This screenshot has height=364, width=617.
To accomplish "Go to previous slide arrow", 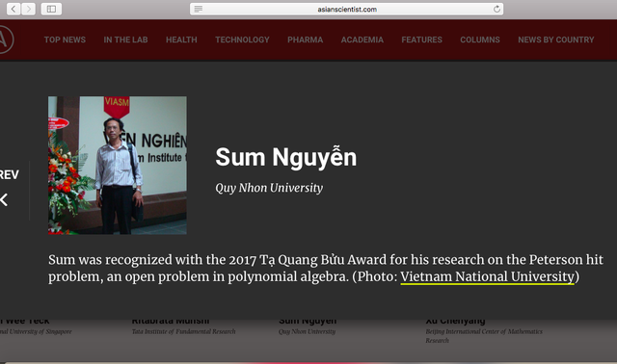I will (x=5, y=199).
